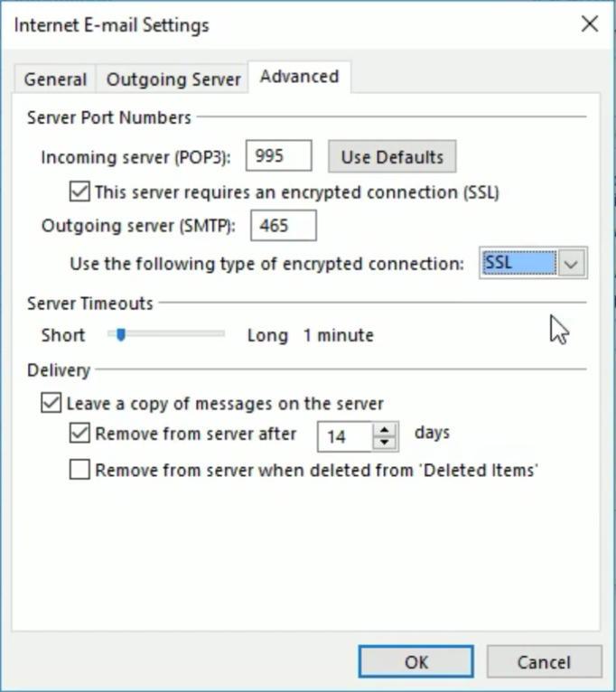This screenshot has width=616, height=692.
Task: Enable Remove from server when deleted checkbox
Action: click(x=80, y=470)
